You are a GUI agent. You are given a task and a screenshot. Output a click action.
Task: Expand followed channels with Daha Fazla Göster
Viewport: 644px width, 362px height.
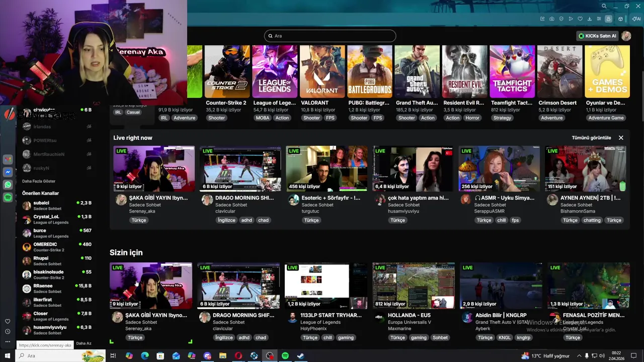39,181
